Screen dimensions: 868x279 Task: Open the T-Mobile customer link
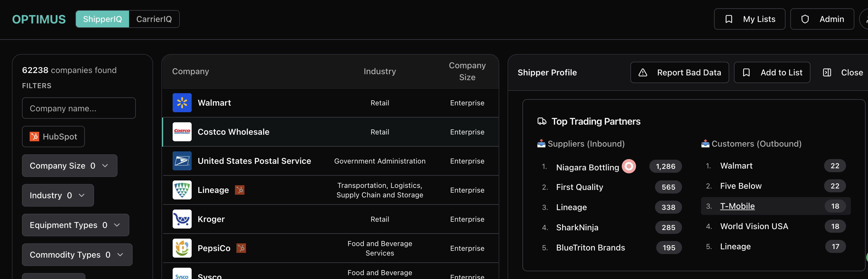point(737,206)
